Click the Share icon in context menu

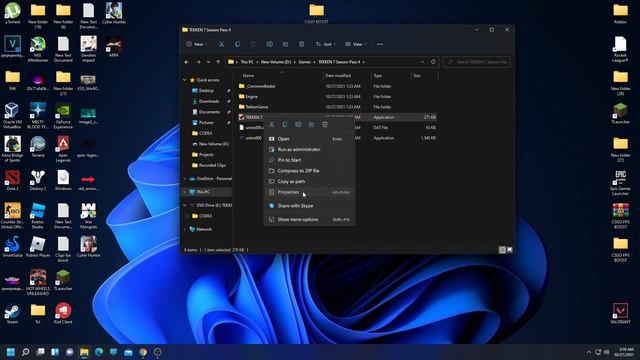point(311,124)
